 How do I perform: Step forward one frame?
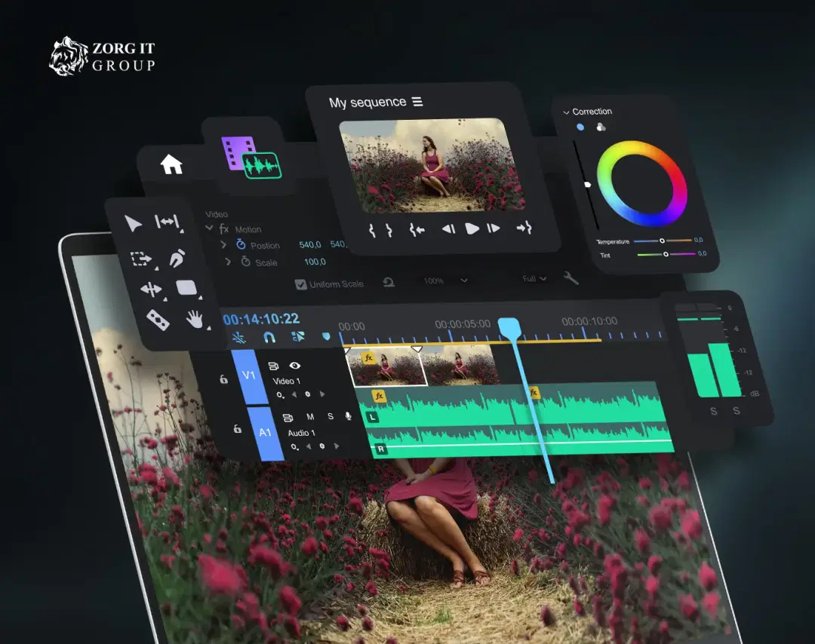pyautogui.click(x=494, y=228)
